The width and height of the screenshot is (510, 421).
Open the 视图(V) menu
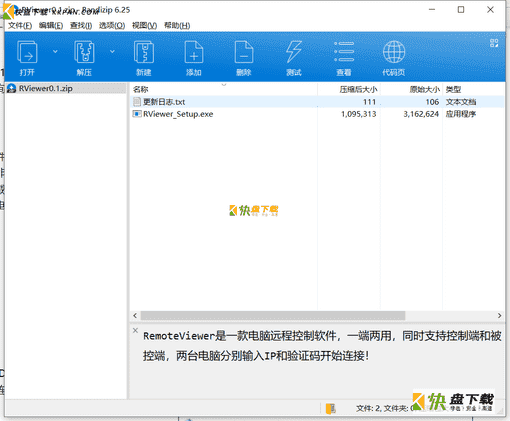tap(144, 26)
